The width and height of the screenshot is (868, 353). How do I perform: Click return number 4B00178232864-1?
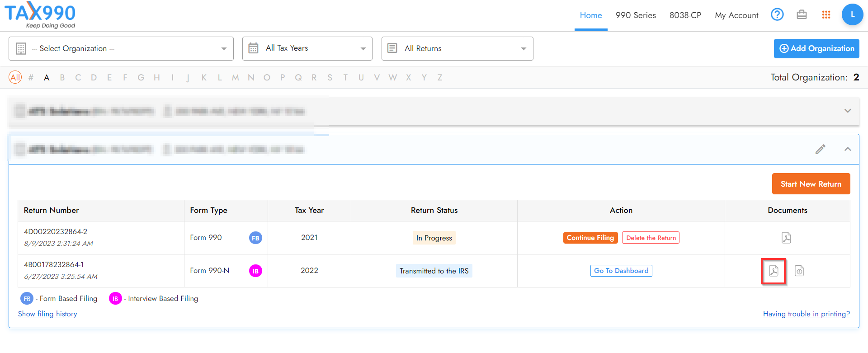[x=54, y=264]
